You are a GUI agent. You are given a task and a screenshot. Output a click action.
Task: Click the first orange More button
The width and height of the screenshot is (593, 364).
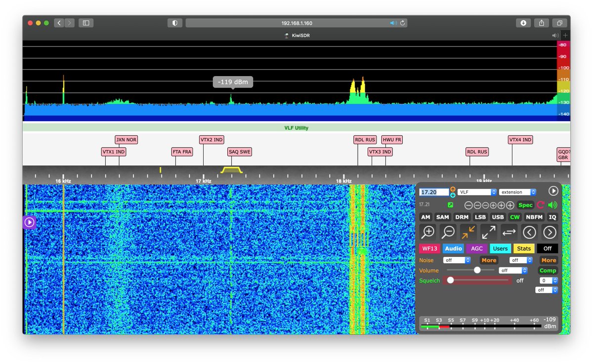489,260
